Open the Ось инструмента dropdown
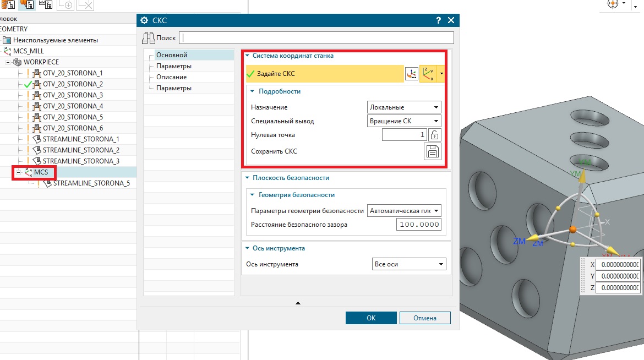This screenshot has height=360, width=644. pyautogui.click(x=409, y=265)
